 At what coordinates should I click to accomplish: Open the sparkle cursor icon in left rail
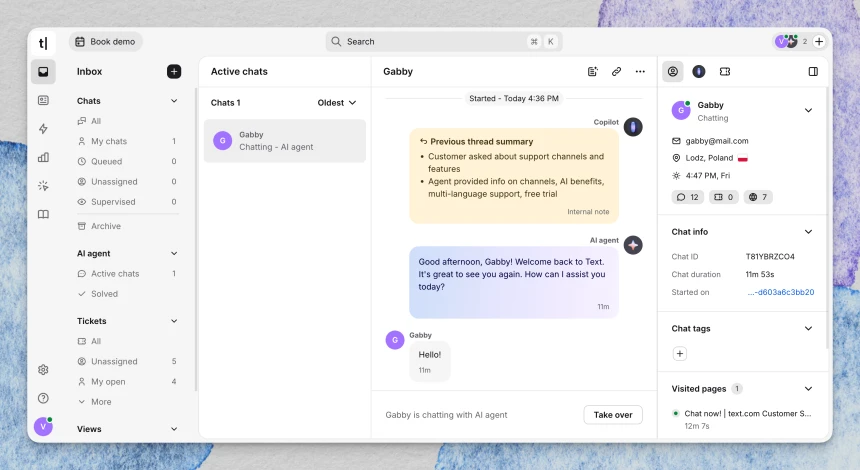(43, 186)
